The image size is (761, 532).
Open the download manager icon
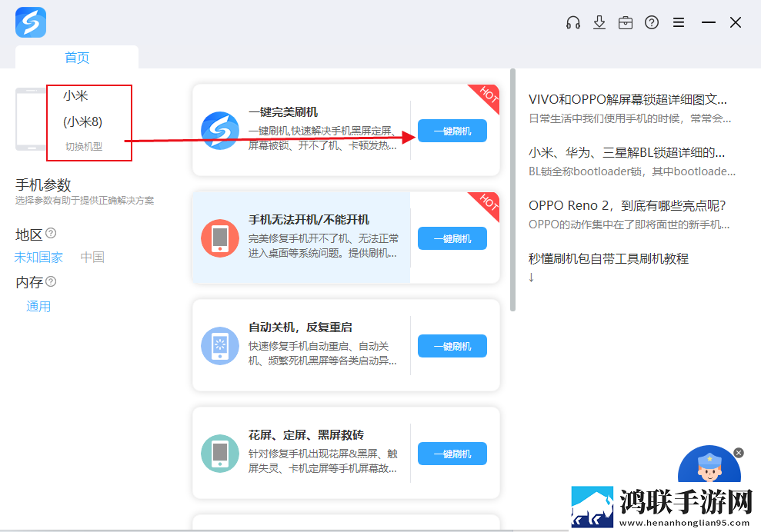pyautogui.click(x=599, y=22)
